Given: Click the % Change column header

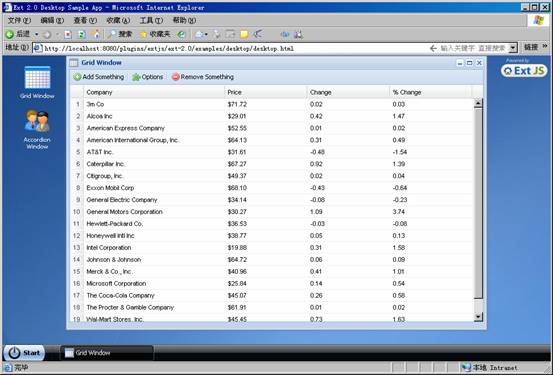Looking at the screenshot, I should point(430,92).
